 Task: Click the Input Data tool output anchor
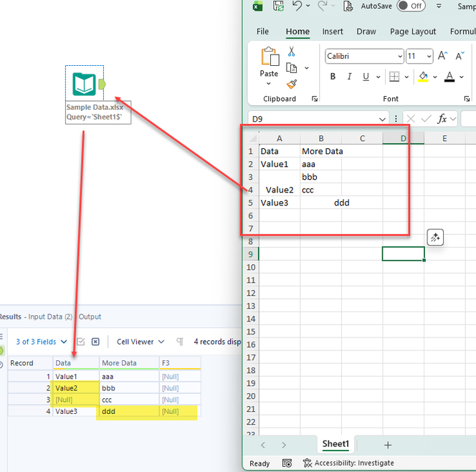102,84
